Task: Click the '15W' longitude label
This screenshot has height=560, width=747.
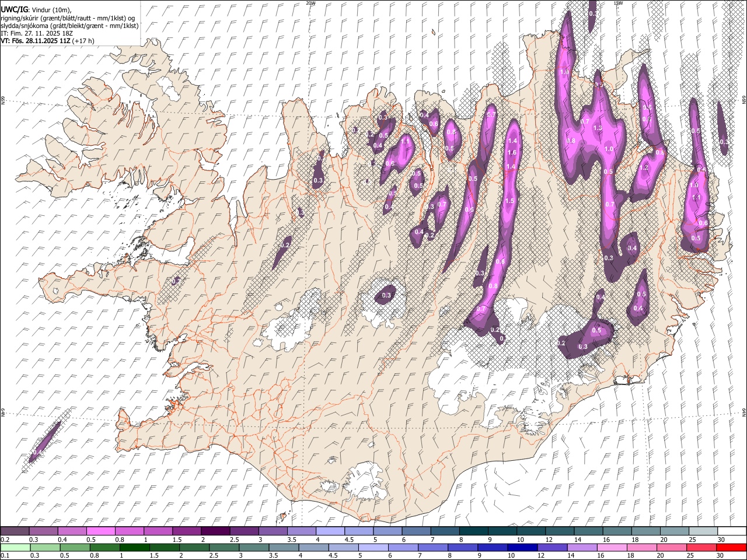Action: pyautogui.click(x=618, y=3)
